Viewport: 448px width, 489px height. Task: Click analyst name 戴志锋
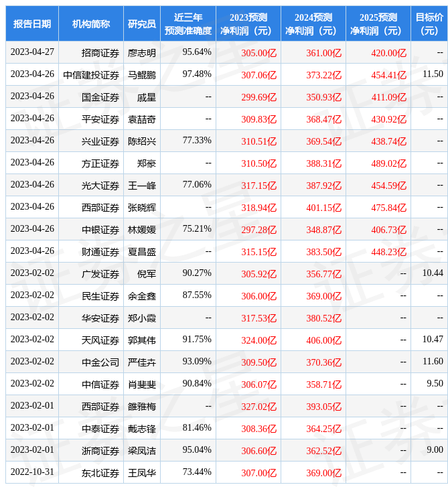[x=142, y=429]
